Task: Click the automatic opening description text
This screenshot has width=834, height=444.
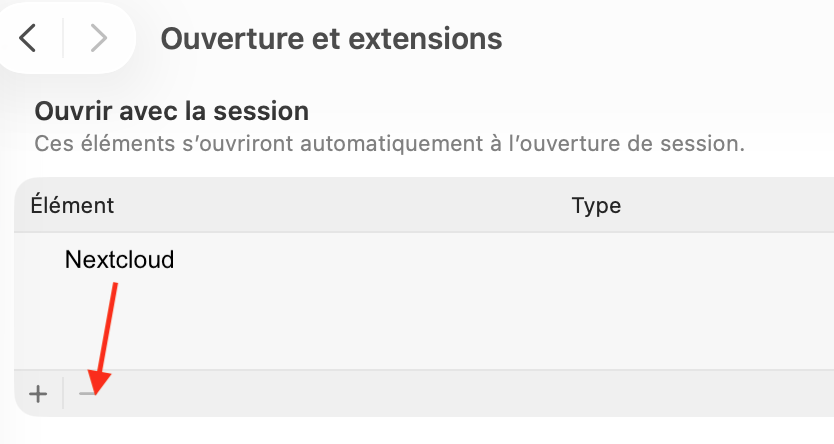Action: [x=389, y=142]
